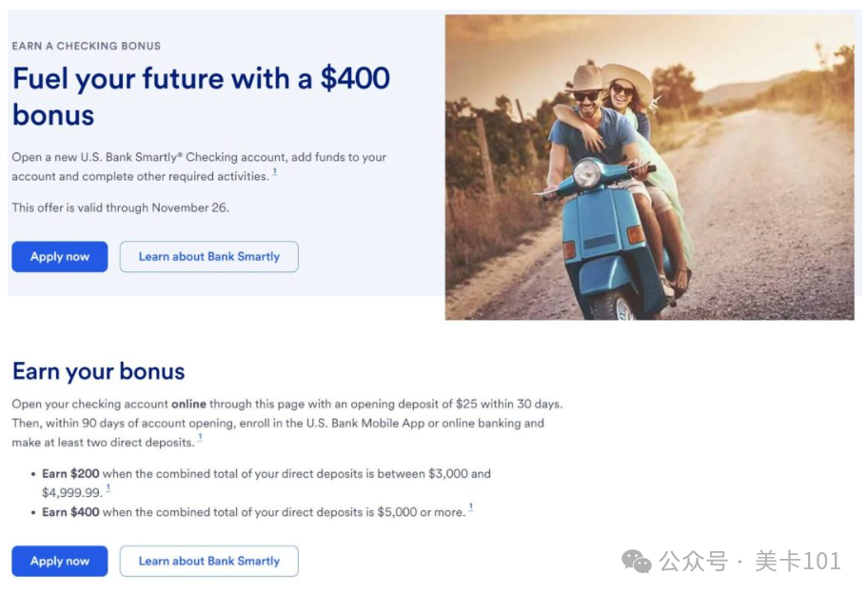
Task: Click the 'Earn your bonus' heading
Action: point(99,371)
